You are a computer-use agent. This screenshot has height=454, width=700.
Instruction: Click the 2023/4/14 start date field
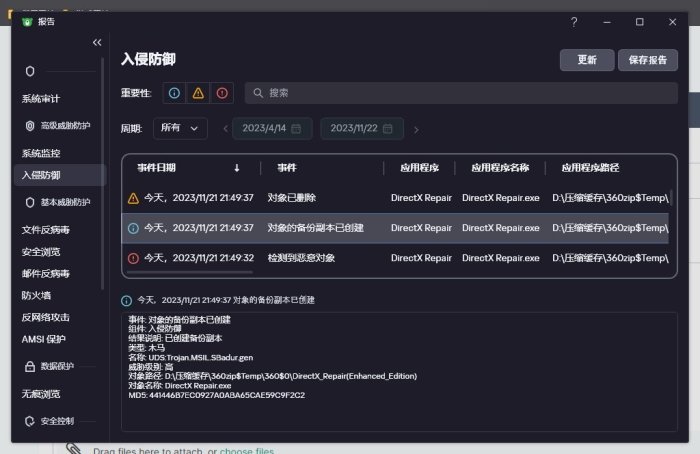pyautogui.click(x=272, y=129)
